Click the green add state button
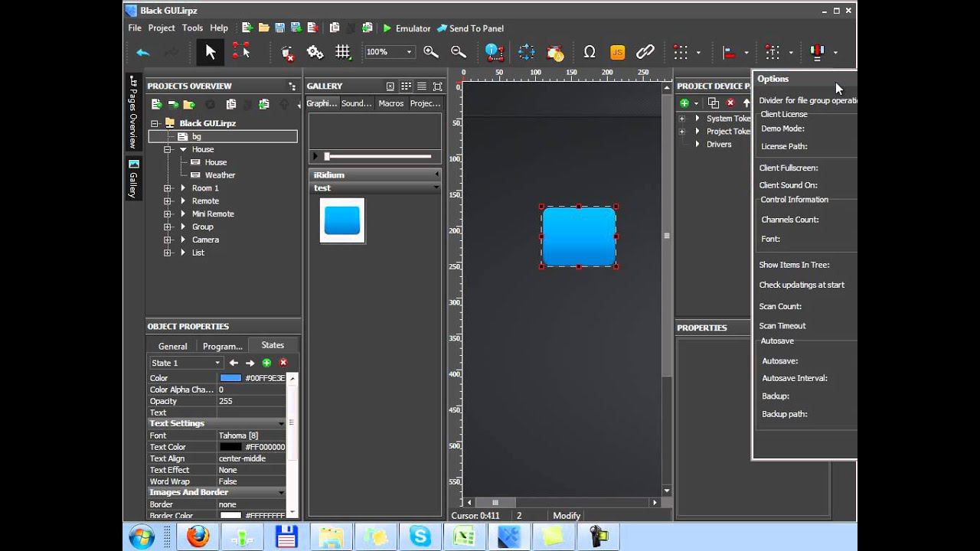The width and height of the screenshot is (980, 551). [x=266, y=363]
